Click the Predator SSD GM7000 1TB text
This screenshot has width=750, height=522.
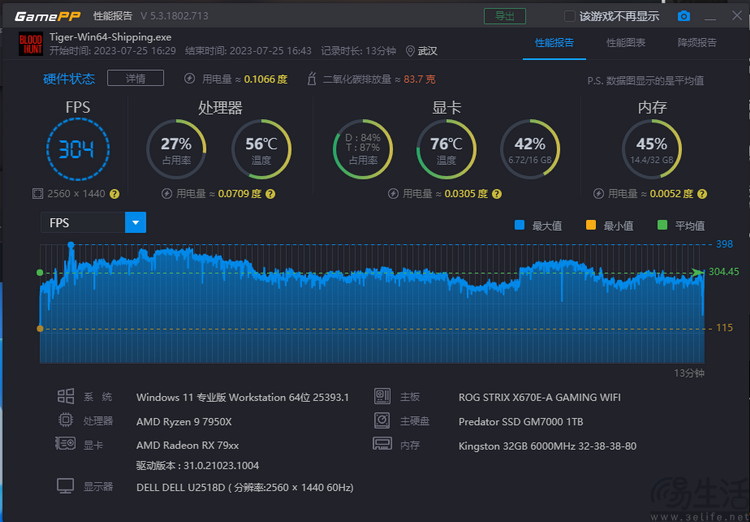(x=520, y=422)
